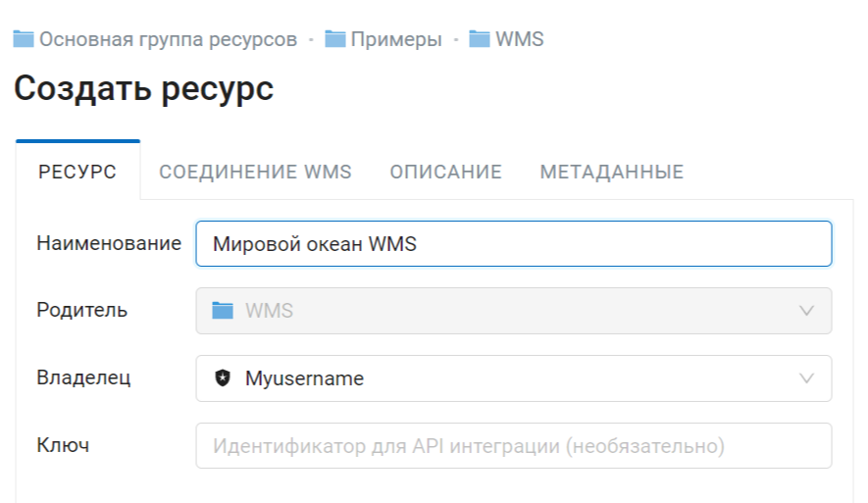Switch to the ОПИСАНИЕ tab
Viewport: 868px width, 503px height.
(445, 172)
